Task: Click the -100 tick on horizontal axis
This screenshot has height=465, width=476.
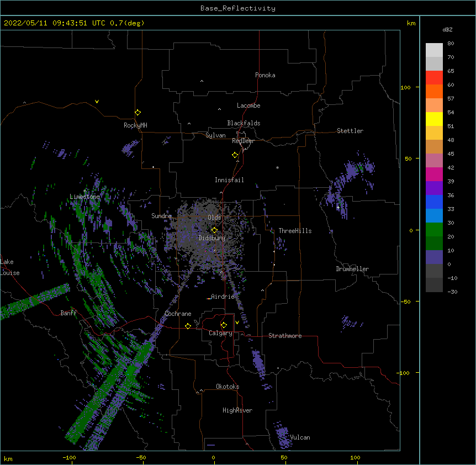Action: [x=69, y=457]
